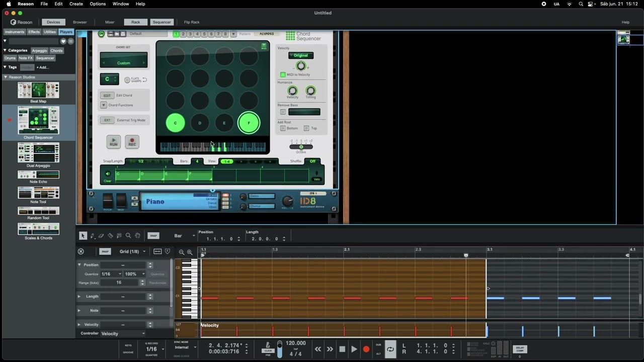644x362 pixels.
Task: Click the speaker icon above Clear
Action: pos(107,174)
